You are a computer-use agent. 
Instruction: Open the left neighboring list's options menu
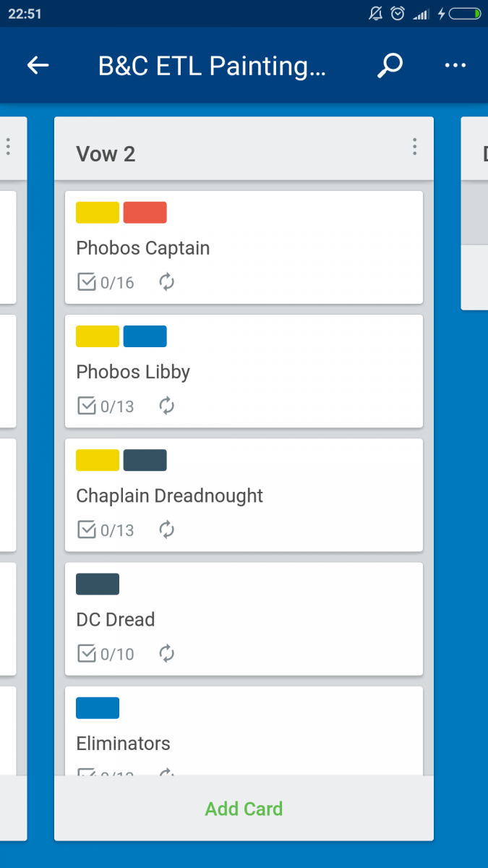point(8,148)
